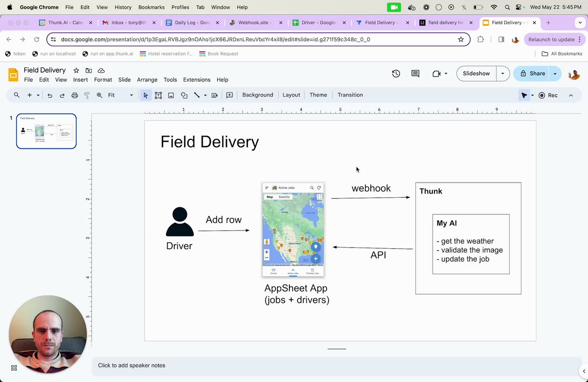The image size is (588, 382).
Task: Select the arrow Select tool
Action: coord(146,95)
